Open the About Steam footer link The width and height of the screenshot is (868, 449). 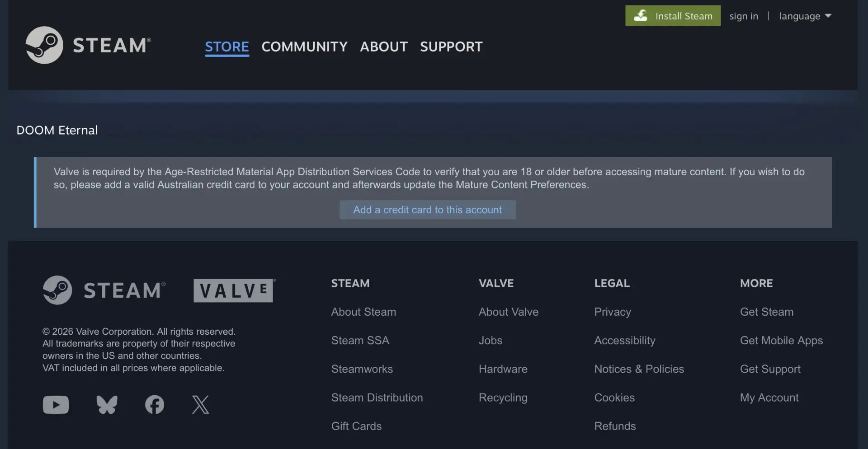coord(363,312)
